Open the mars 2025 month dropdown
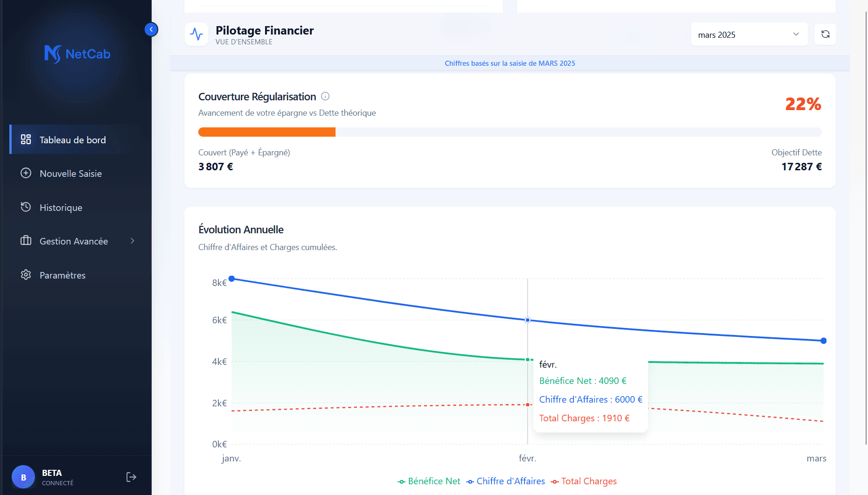 [x=749, y=35]
